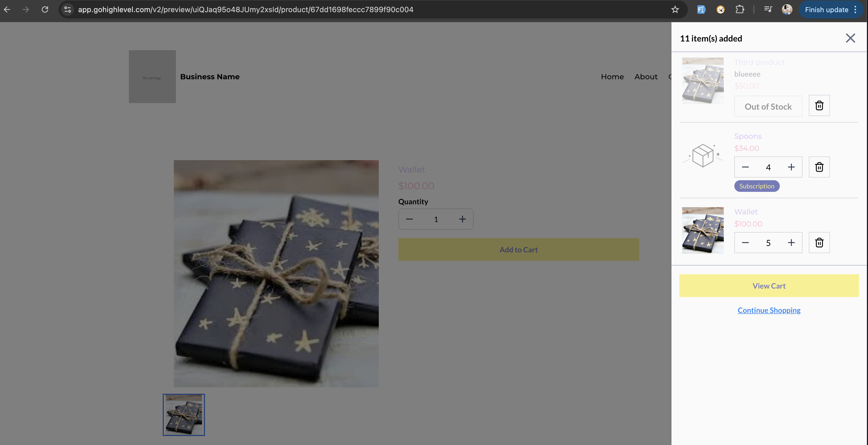Increase Spoons quantity with plus

coord(791,167)
